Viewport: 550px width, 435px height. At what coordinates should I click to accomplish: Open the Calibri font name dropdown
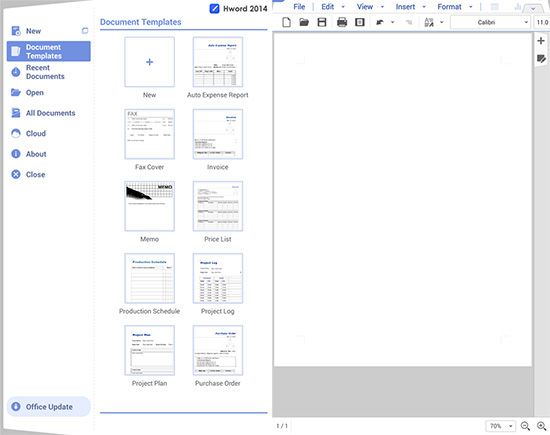(490, 22)
